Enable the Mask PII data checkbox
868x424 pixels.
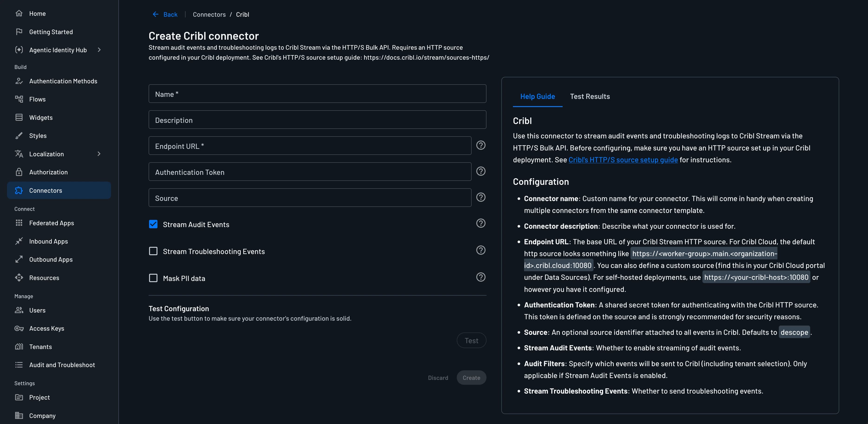tap(153, 278)
